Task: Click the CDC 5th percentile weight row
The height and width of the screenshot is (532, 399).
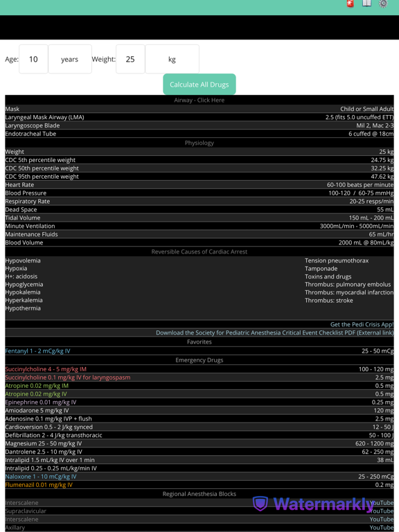Action: tap(199, 160)
